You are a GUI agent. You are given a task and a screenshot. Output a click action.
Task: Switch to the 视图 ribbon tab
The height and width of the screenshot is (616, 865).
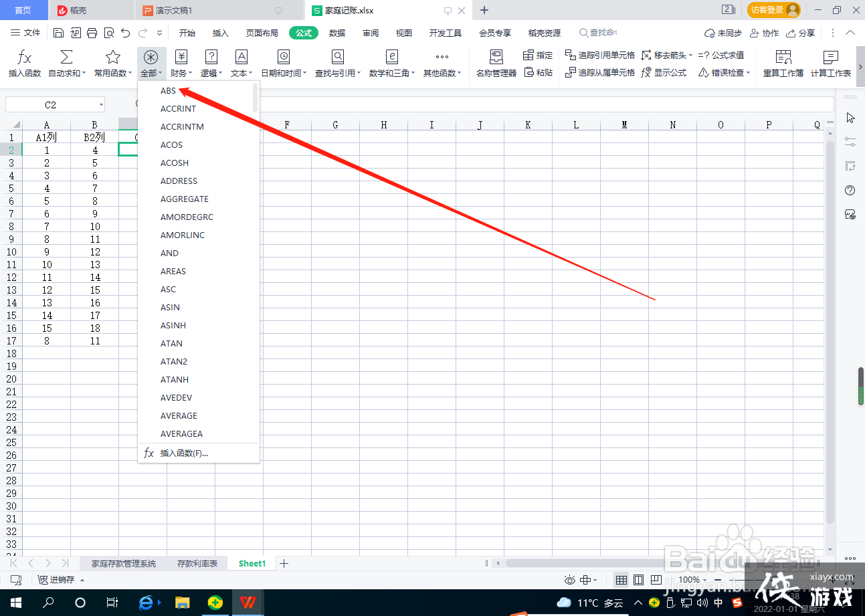404,33
